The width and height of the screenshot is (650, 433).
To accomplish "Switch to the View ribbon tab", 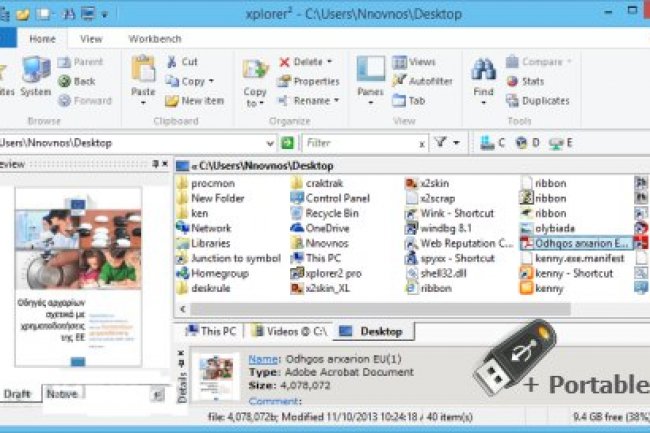I will (x=91, y=39).
